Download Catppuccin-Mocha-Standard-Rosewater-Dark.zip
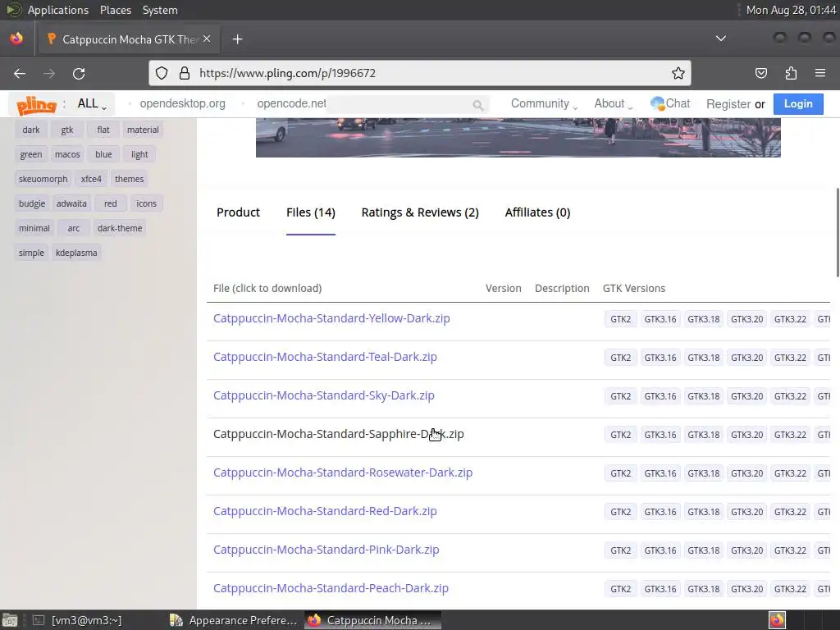This screenshot has width=840, height=630. click(343, 472)
